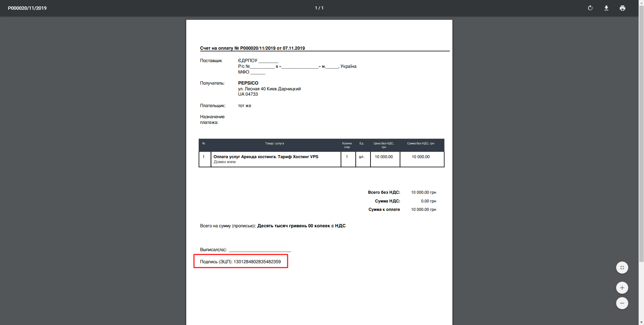This screenshot has width=644, height=325.
Task: Click the Оплата услуг Аренда хостинга row
Action: 266,157
